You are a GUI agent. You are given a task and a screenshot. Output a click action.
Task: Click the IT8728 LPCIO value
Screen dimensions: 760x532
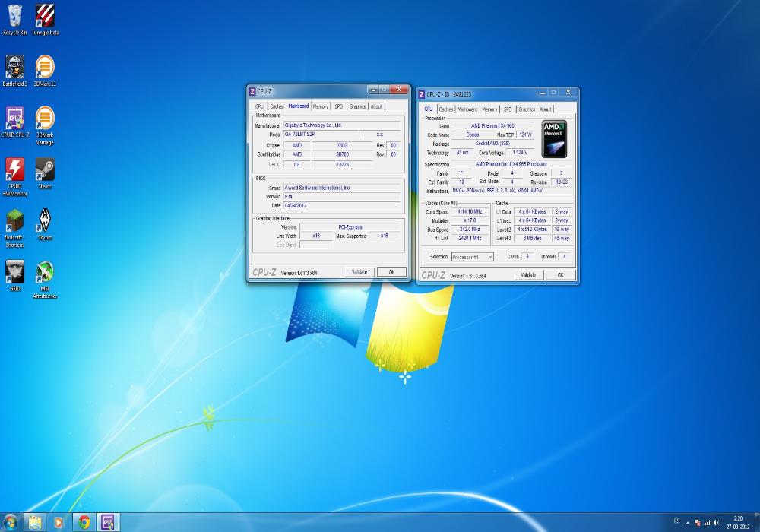342,165
